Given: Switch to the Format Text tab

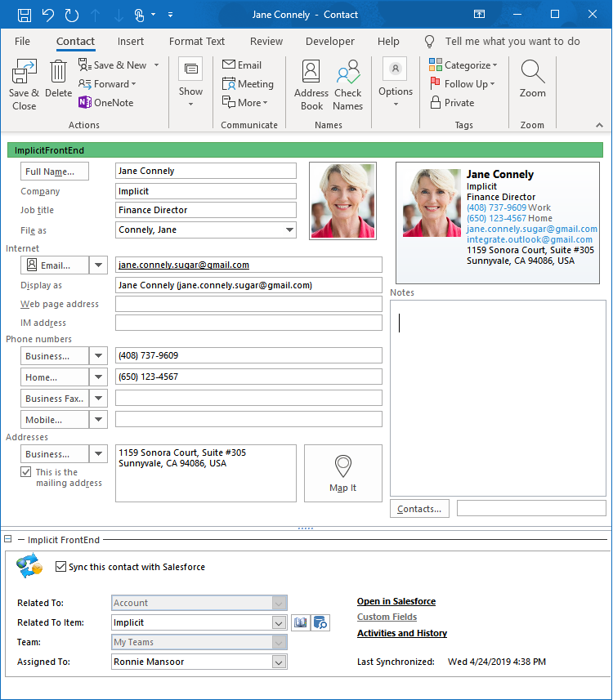Looking at the screenshot, I should pos(197,42).
